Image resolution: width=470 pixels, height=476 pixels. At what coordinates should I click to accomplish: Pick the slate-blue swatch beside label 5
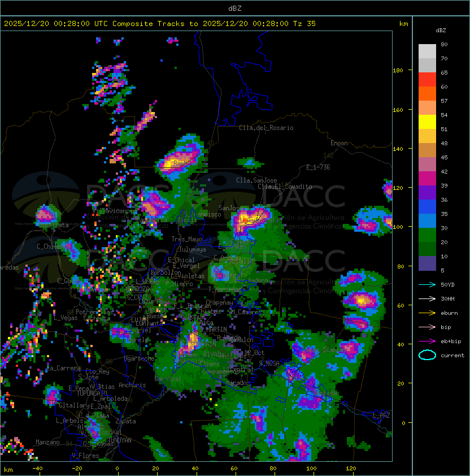[x=427, y=263]
